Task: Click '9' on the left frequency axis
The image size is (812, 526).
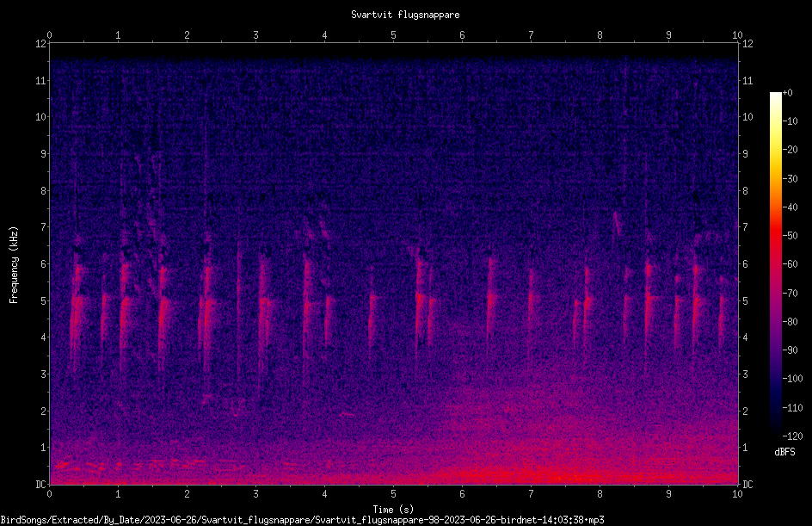Action: [43, 154]
